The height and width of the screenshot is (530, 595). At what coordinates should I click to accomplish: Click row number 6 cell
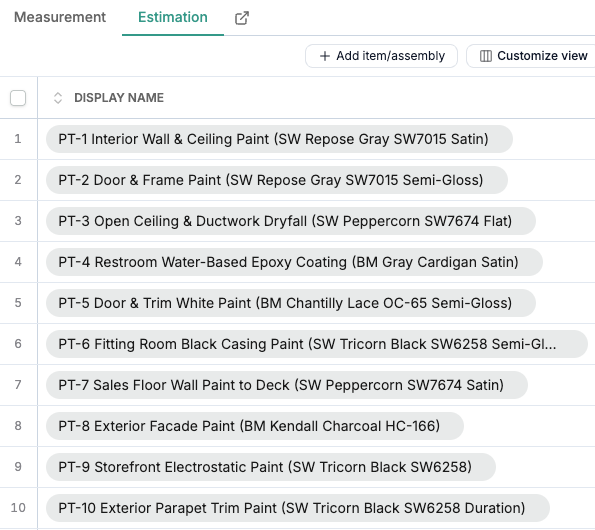point(18,344)
